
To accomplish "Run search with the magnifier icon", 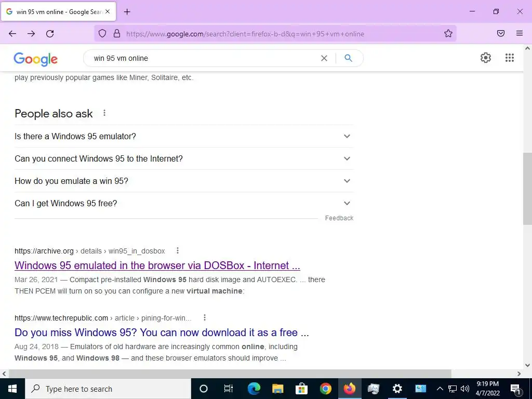I will 348,58.
